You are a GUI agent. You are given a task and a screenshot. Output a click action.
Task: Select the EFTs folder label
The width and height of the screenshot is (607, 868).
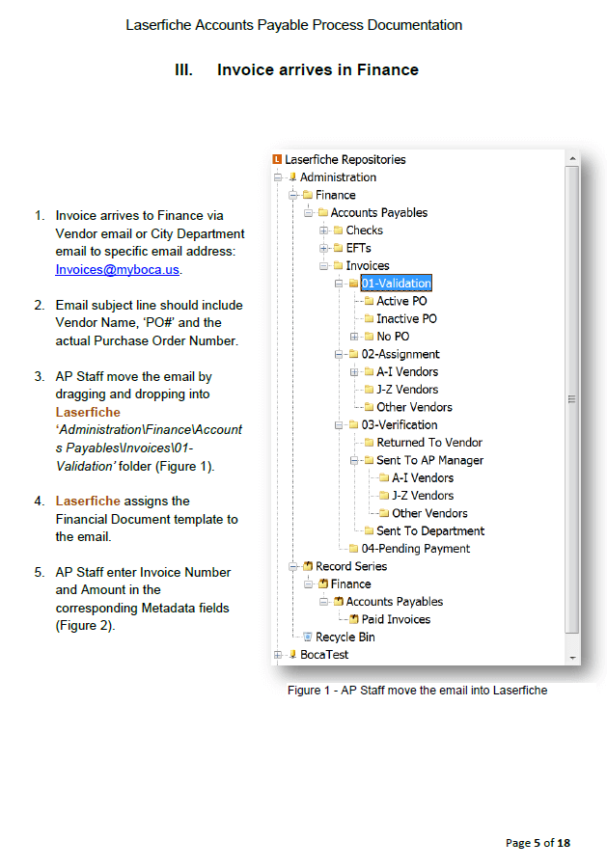[358, 248]
